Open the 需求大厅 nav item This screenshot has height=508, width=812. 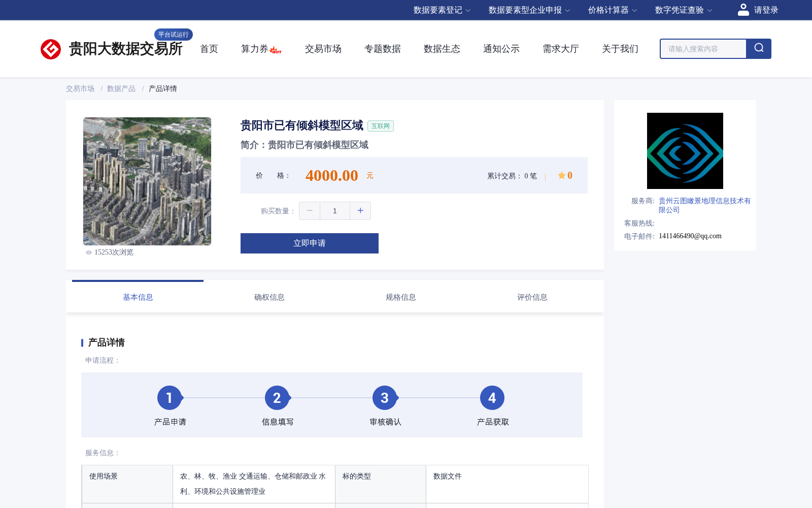(x=561, y=49)
